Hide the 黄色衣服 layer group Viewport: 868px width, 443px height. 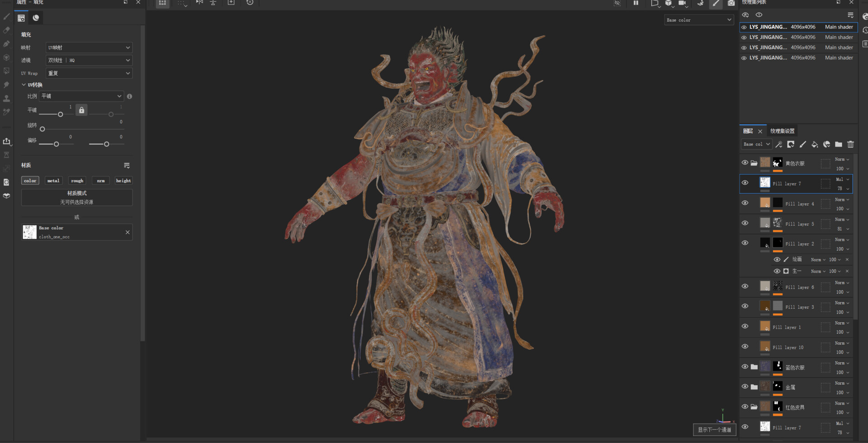pyautogui.click(x=745, y=163)
